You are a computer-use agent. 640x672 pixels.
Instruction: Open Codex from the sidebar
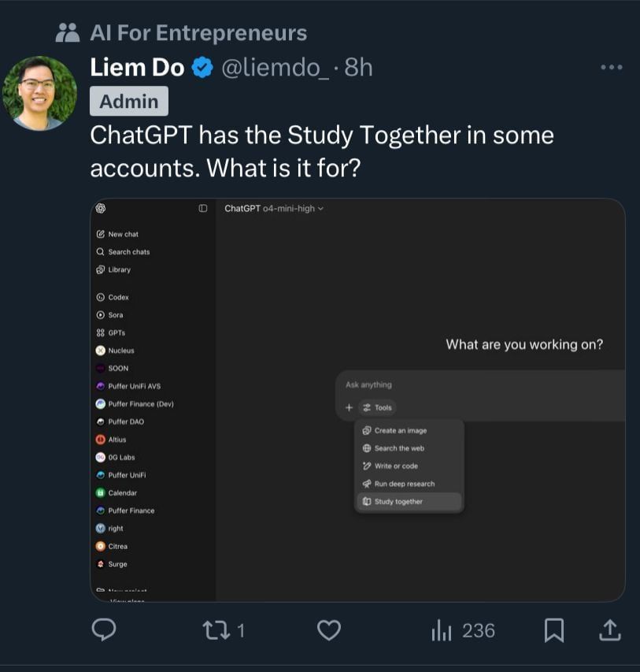coord(118,297)
